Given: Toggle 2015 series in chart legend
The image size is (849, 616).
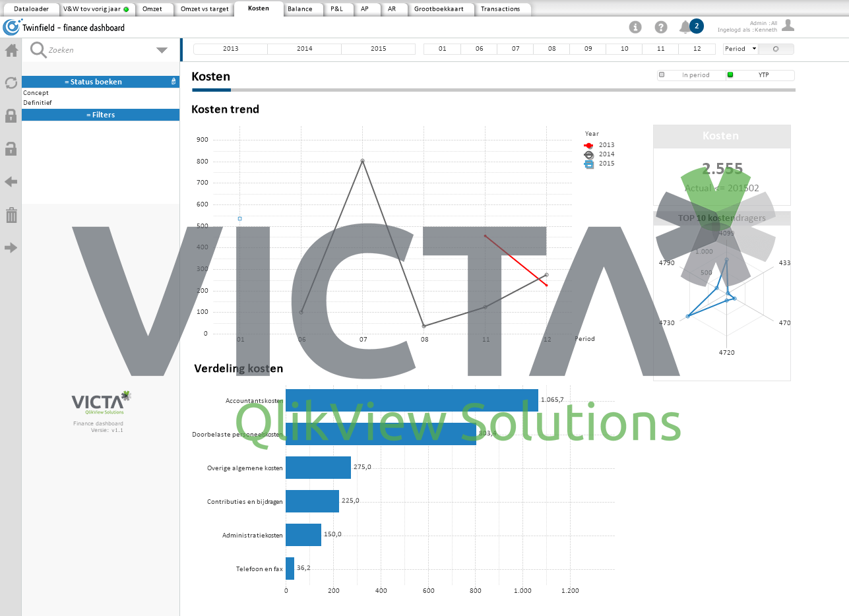Looking at the screenshot, I should 599,164.
